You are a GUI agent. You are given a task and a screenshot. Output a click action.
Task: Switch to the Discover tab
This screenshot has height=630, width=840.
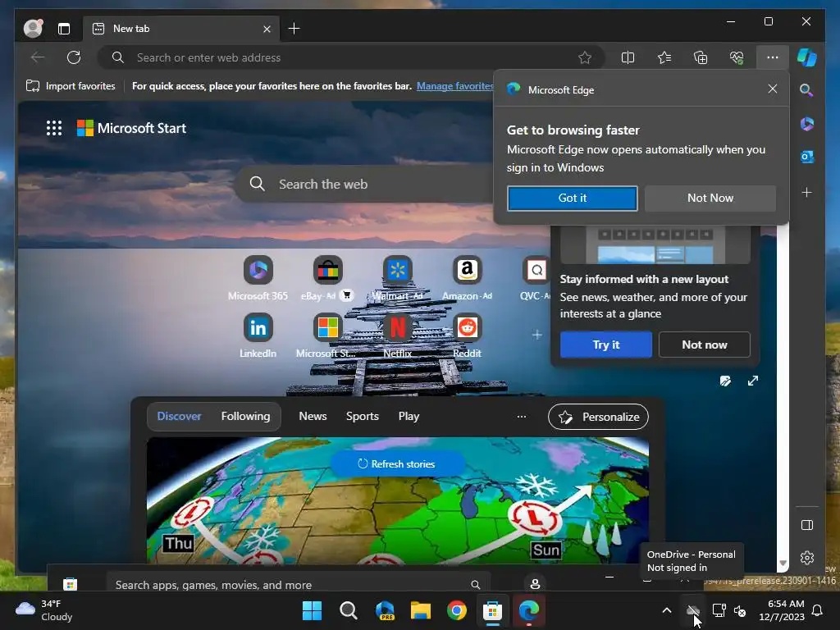[x=179, y=416]
